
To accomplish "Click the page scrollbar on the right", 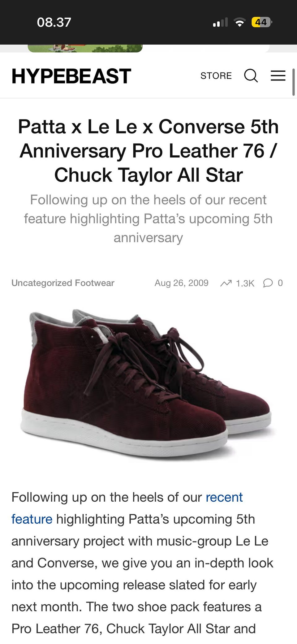I will pyautogui.click(x=293, y=82).
